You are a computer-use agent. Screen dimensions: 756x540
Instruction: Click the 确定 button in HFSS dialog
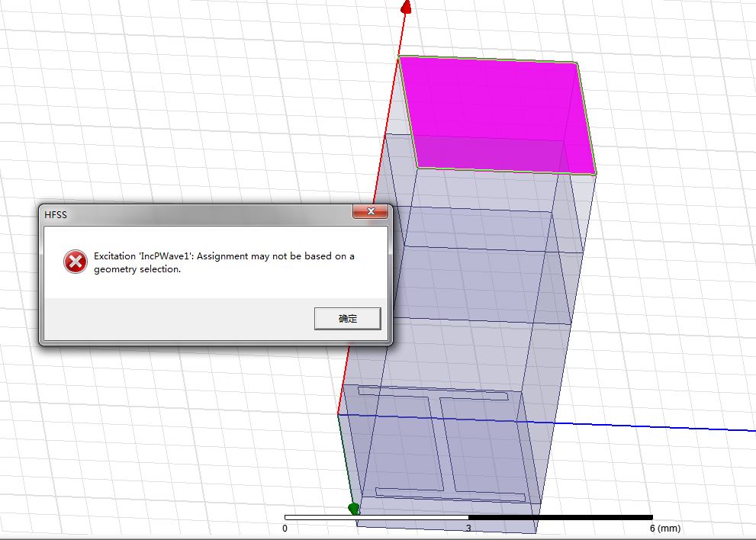(348, 319)
